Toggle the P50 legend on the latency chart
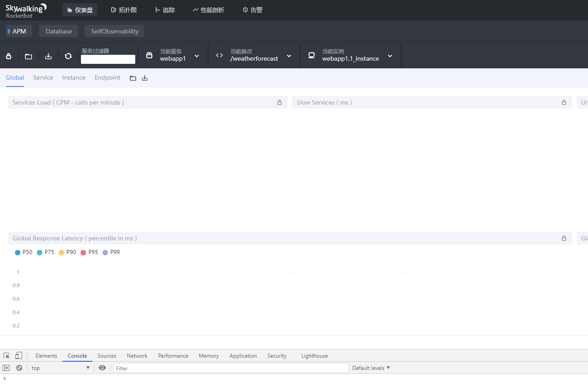The height and width of the screenshot is (388, 588). pyautogui.click(x=24, y=252)
